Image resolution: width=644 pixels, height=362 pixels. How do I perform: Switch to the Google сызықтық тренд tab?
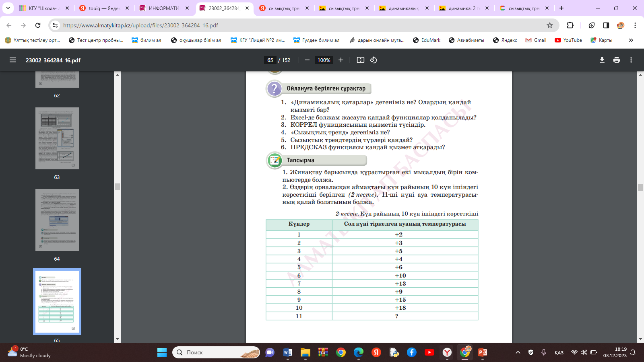point(524,8)
